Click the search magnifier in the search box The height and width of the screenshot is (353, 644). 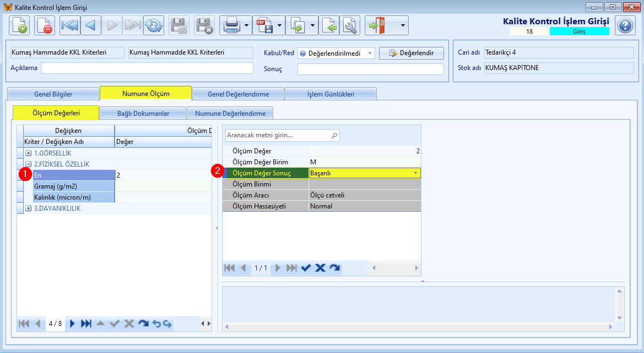(x=334, y=135)
